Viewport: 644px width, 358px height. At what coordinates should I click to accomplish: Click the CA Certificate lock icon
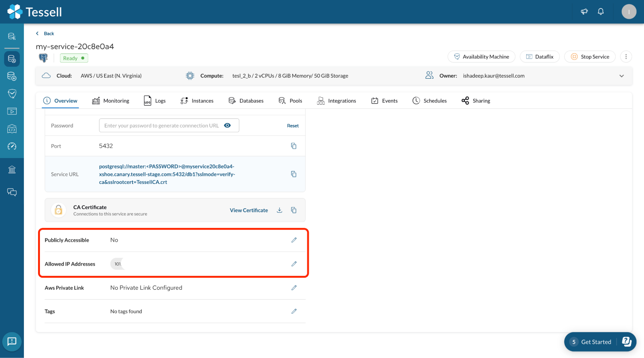click(59, 210)
